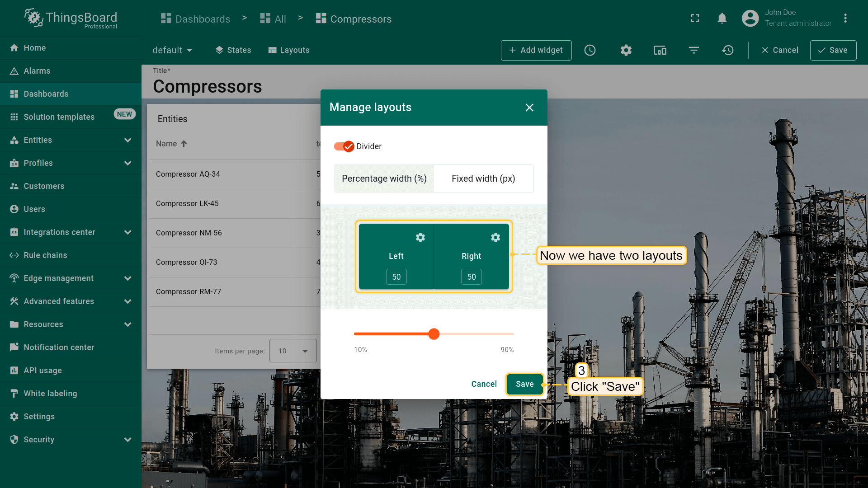This screenshot has height=488, width=868.
Task: Toggle the Divider switch off
Action: (344, 146)
